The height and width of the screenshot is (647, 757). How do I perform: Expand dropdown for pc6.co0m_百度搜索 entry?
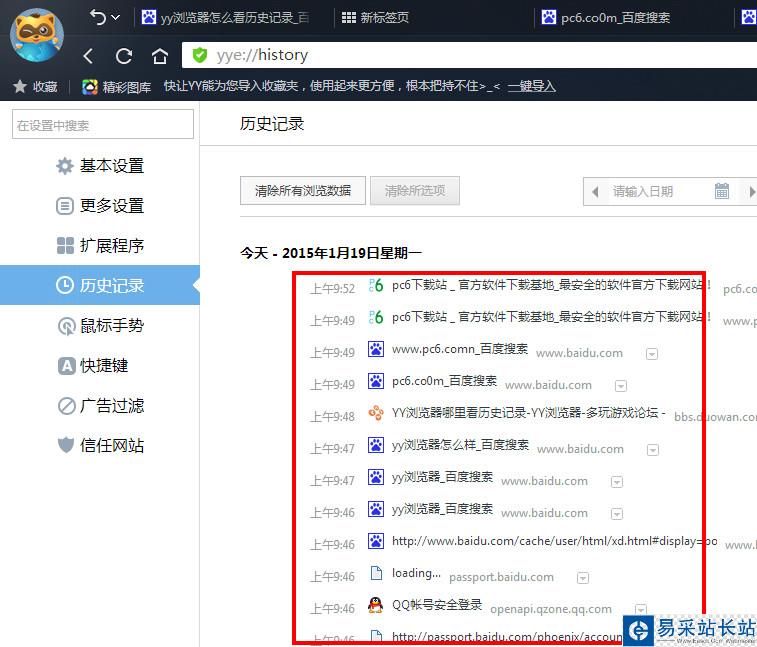point(621,386)
